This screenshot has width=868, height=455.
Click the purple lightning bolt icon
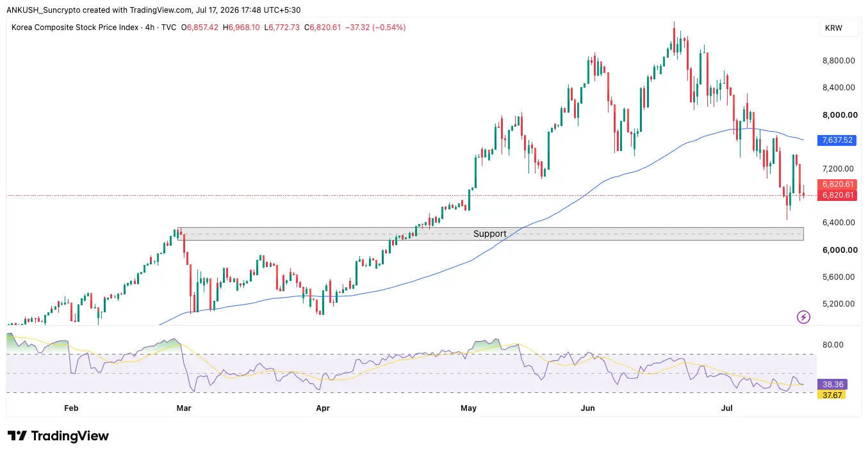[803, 317]
